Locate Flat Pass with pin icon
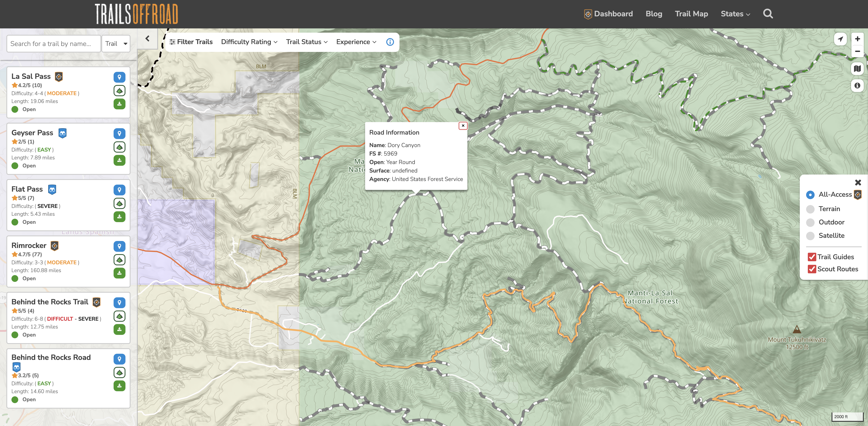 [x=119, y=190]
